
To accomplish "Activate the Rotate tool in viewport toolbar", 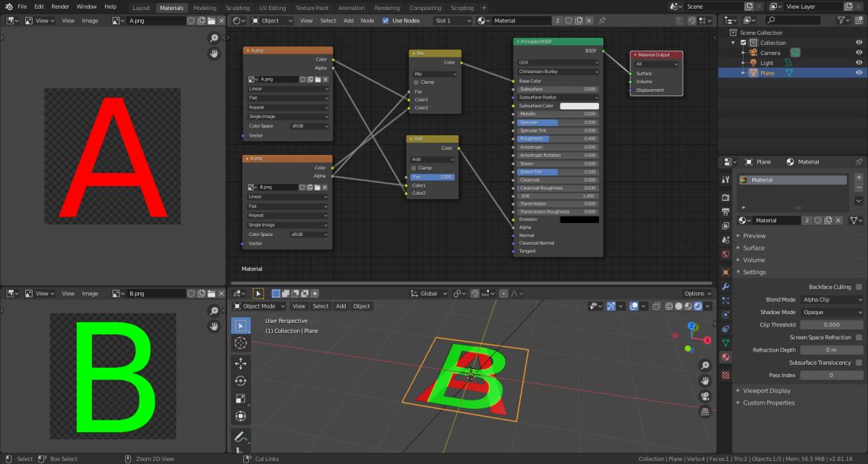I will click(x=241, y=381).
